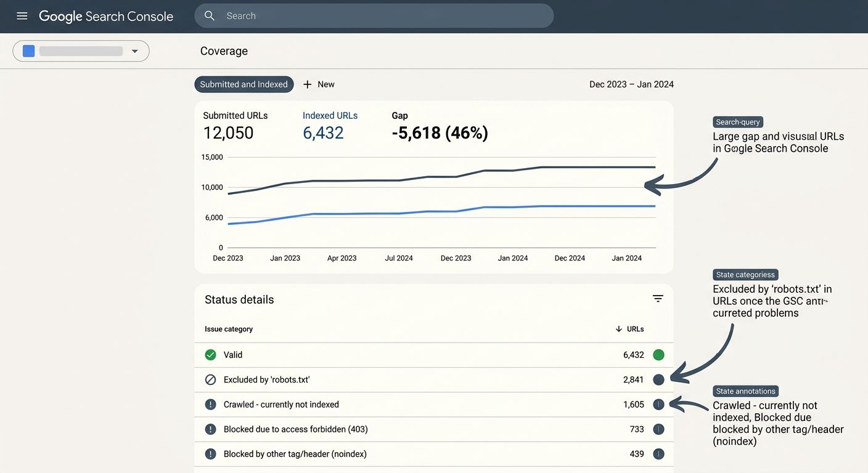Click the Coverage page title
The width and height of the screenshot is (868, 473).
click(x=224, y=51)
